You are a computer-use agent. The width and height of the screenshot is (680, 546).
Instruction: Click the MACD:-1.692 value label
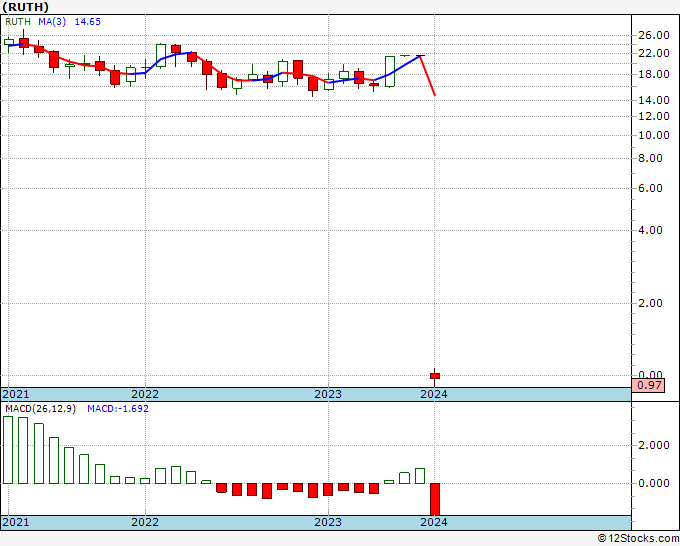[x=118, y=409]
